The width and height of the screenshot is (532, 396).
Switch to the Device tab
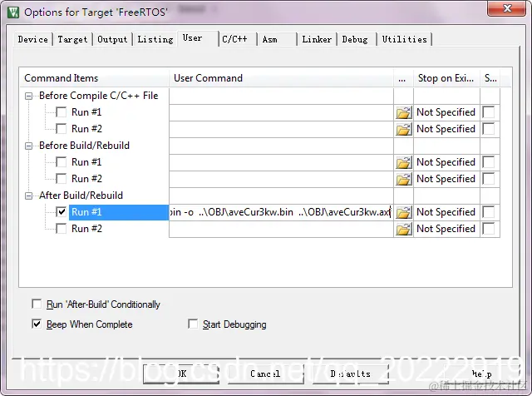point(33,39)
